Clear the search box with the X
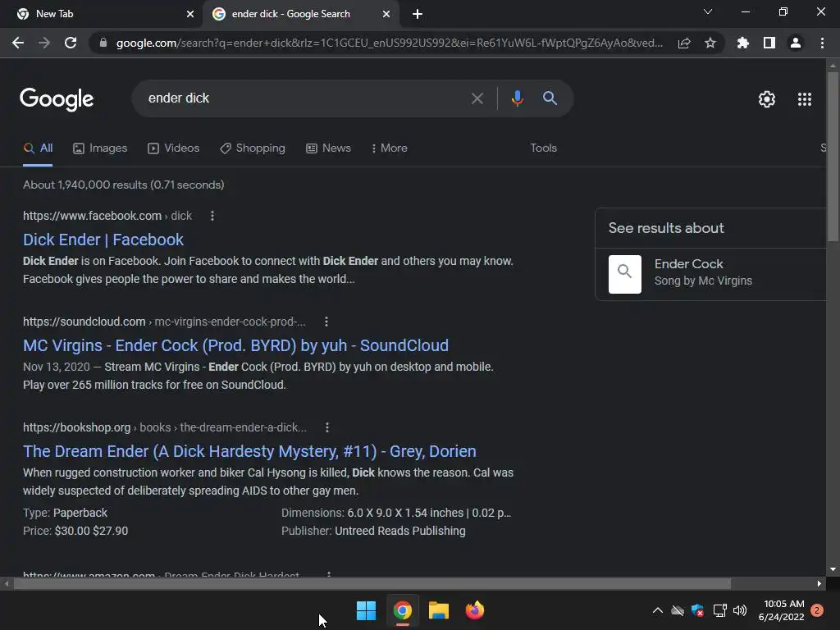Screen dimensions: 840x630 point(477,98)
